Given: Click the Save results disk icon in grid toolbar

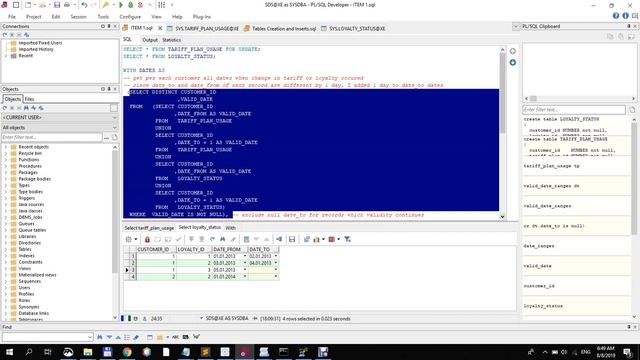Looking at the screenshot, I should 292,240.
